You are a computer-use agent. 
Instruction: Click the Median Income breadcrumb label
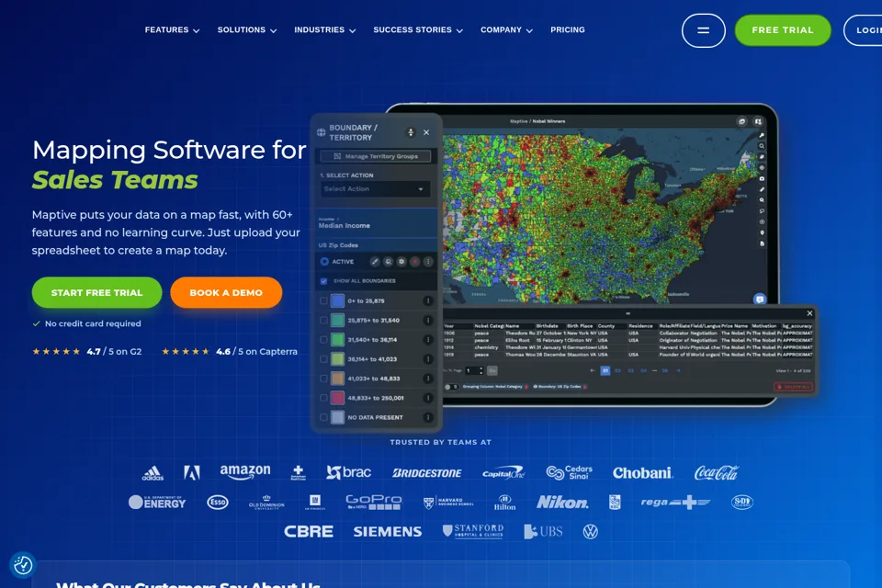click(345, 226)
